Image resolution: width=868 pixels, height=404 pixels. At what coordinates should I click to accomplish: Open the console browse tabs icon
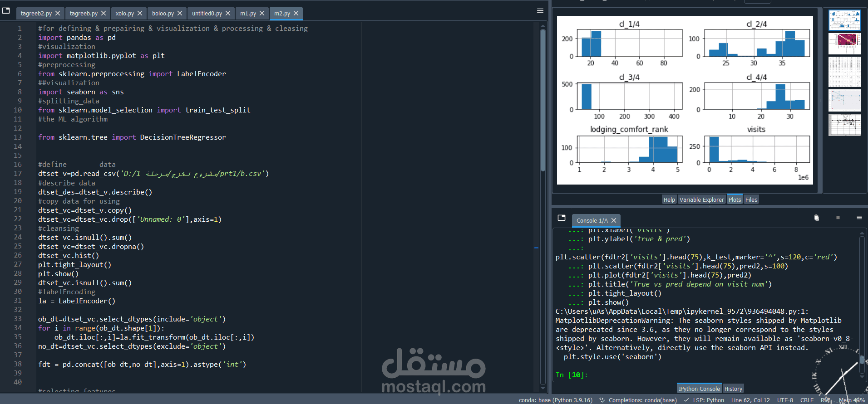[562, 218]
